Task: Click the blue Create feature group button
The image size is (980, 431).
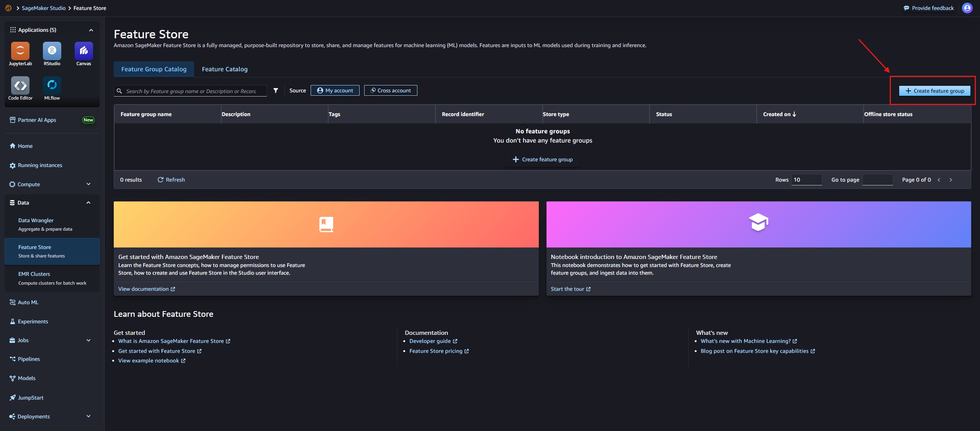Action: coord(934,91)
